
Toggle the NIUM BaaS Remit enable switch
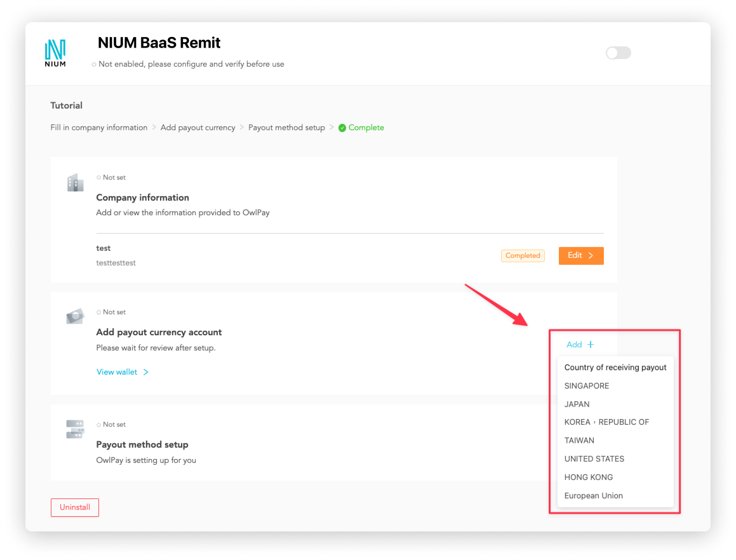[x=618, y=53]
